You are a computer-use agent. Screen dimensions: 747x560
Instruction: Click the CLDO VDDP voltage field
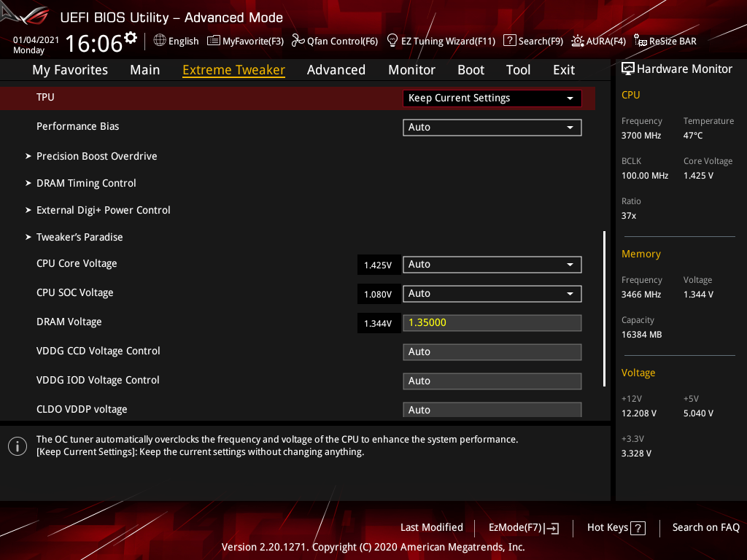point(492,410)
